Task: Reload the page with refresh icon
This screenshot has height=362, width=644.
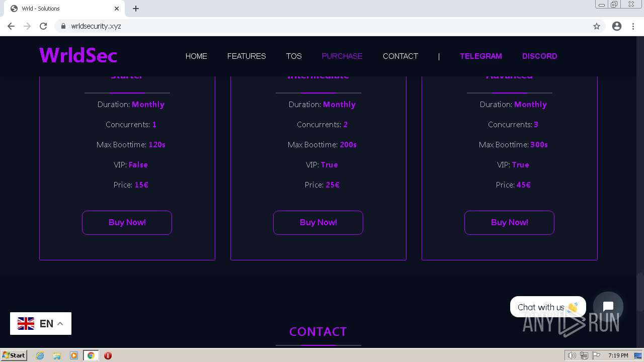Action: point(43,26)
